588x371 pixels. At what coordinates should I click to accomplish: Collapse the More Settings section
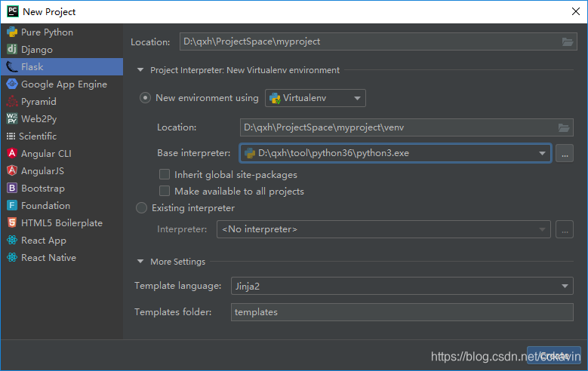pyautogui.click(x=140, y=261)
